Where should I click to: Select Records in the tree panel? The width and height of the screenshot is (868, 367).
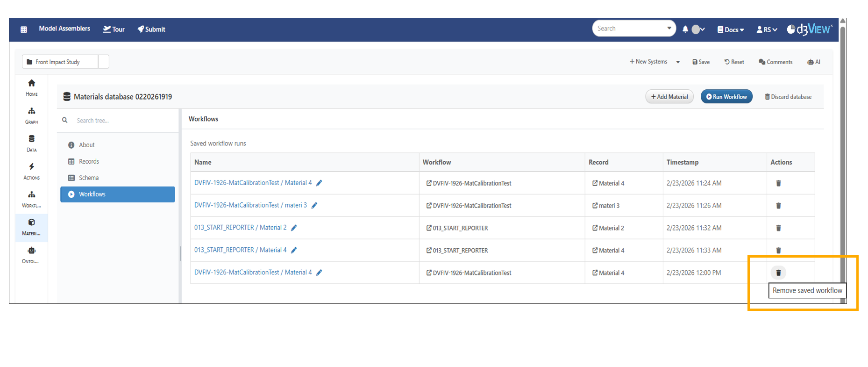pos(89,161)
